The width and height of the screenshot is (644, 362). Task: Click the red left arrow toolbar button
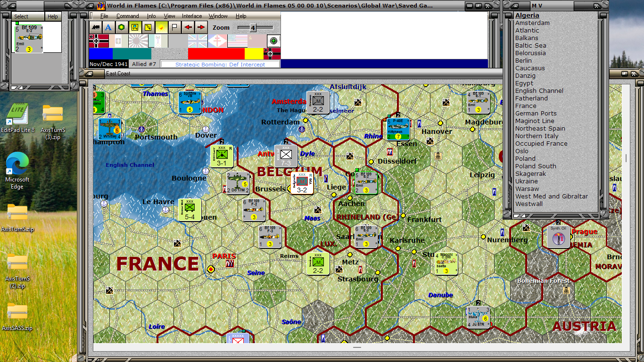click(x=188, y=27)
